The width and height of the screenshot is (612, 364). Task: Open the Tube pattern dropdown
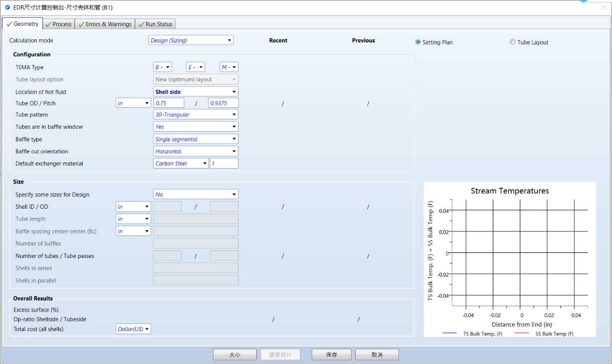coord(196,115)
